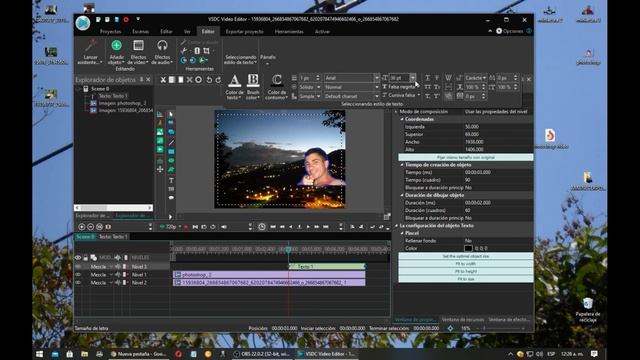Image resolution: width=640 pixels, height=360 pixels.
Task: Toggle audio speaker of Nivel 3
Action: coord(118,267)
